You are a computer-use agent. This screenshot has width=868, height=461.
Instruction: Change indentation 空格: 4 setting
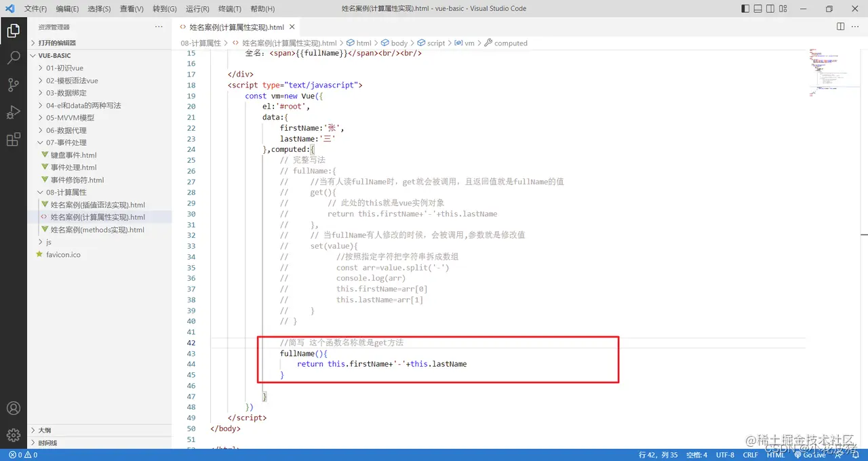tap(696, 455)
